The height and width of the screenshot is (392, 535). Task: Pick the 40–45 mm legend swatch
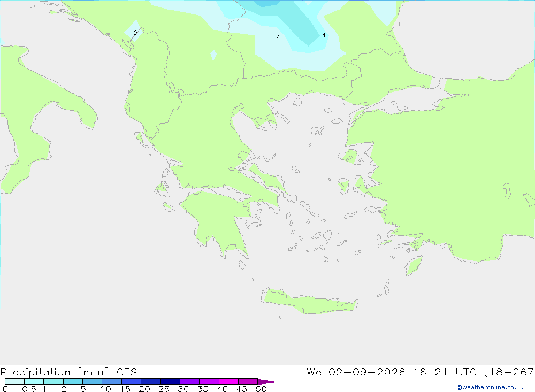coord(228,381)
